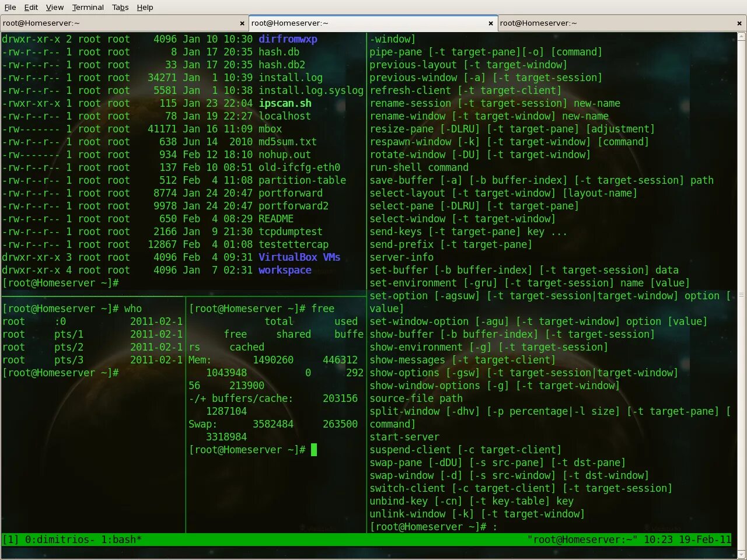Image resolution: width=747 pixels, height=560 pixels.
Task: Select the middle root@Homeserver tab
Action: (x=373, y=23)
